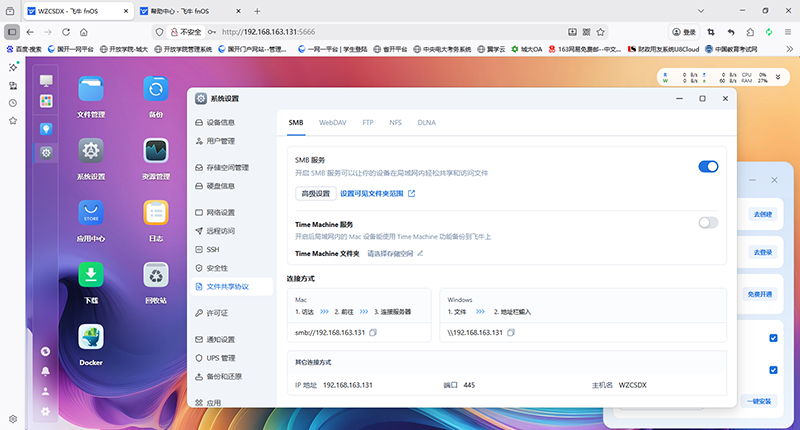Open the 下载 desktop app
The height and width of the screenshot is (430, 800).
(x=91, y=275)
